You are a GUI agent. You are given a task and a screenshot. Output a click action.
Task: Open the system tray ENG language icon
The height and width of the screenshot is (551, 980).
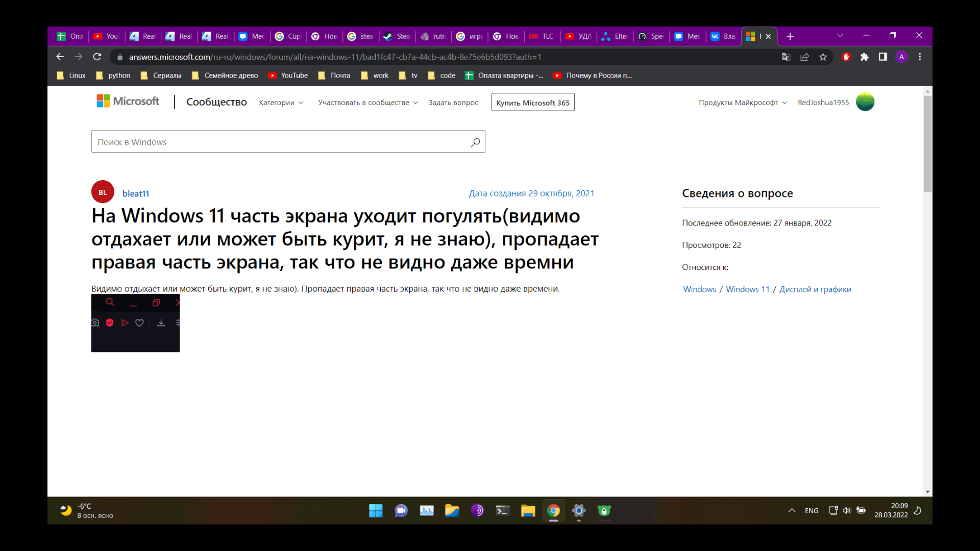coord(811,510)
